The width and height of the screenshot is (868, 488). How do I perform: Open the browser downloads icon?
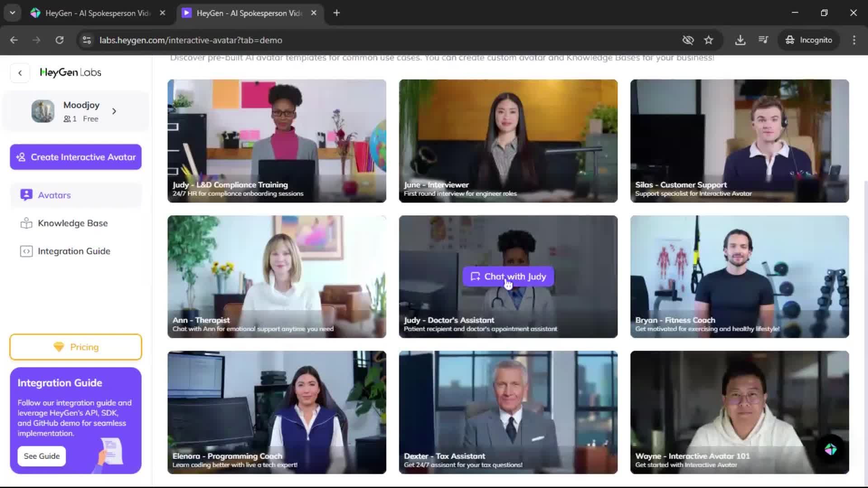pyautogui.click(x=740, y=40)
